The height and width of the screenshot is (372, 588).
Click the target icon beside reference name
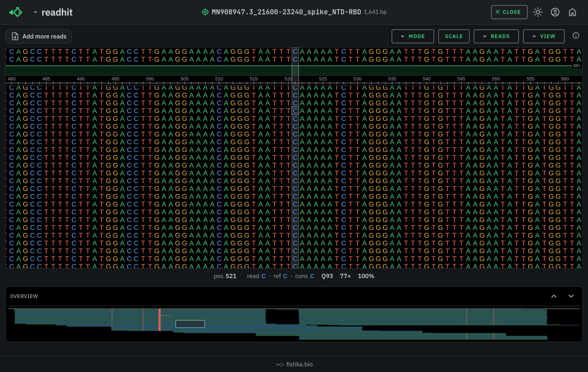coord(205,12)
